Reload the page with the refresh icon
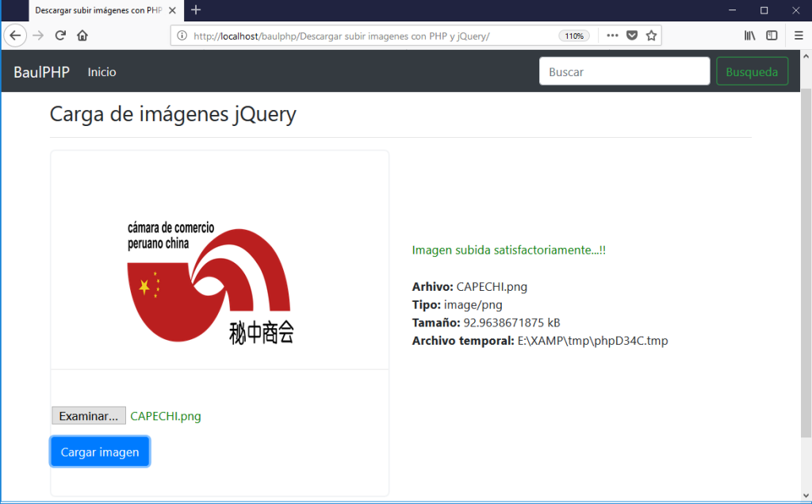 (60, 36)
